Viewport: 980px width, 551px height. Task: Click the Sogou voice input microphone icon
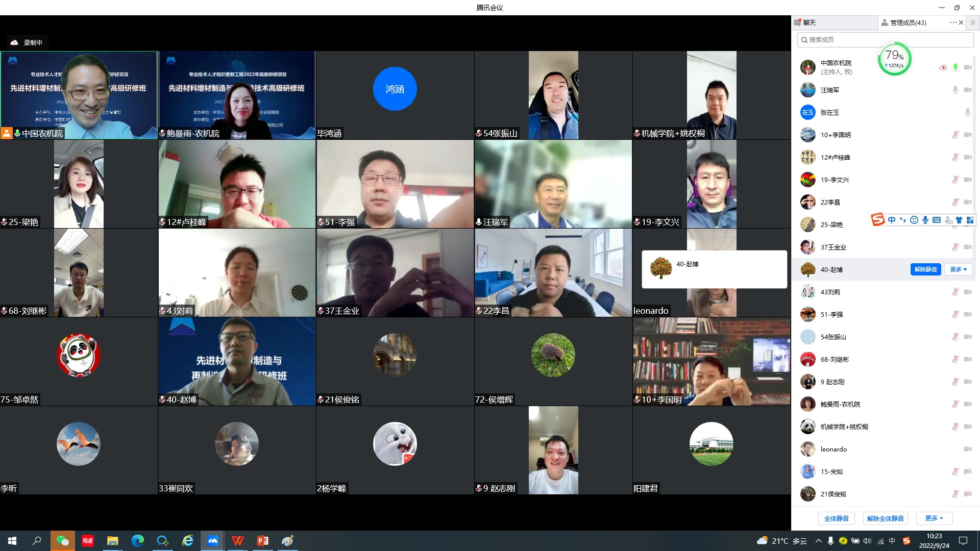click(x=925, y=220)
